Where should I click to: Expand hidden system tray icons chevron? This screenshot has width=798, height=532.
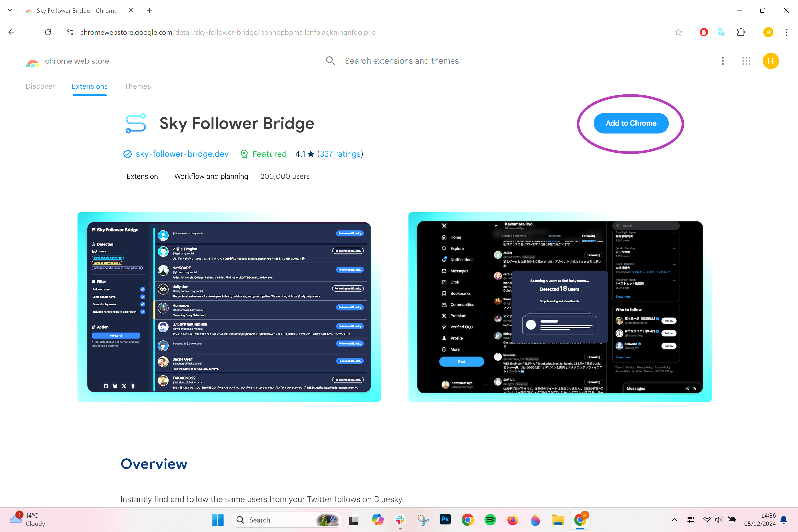(674, 520)
